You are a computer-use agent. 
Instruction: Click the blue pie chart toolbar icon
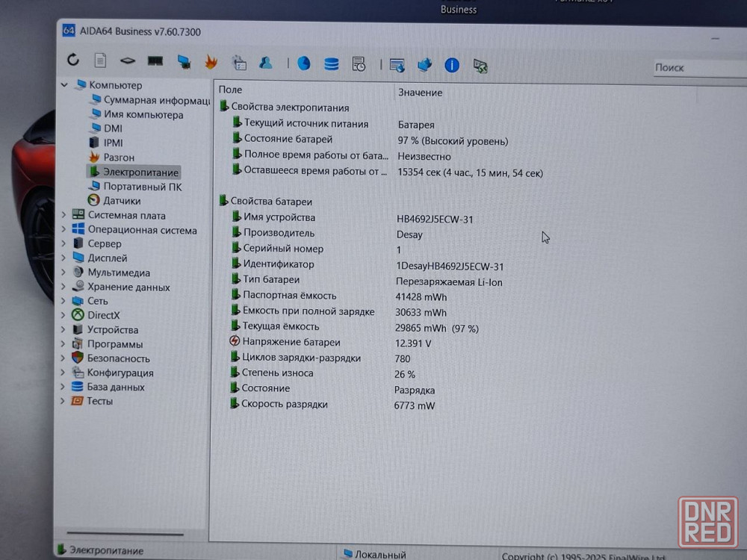304,63
